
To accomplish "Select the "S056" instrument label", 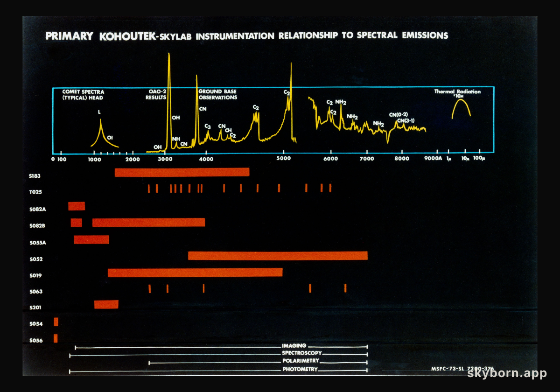I will 36,341.
